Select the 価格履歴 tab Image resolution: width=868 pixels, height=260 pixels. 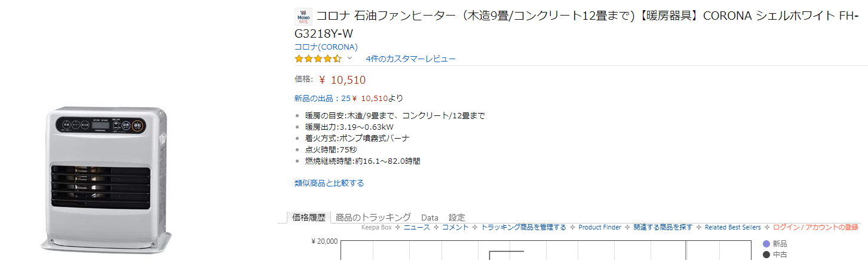[x=309, y=218]
